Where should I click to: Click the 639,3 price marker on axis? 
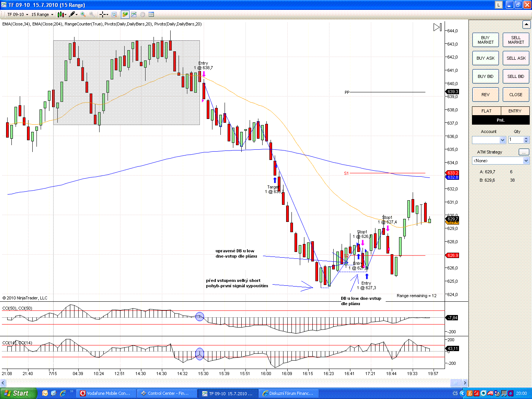(x=452, y=92)
